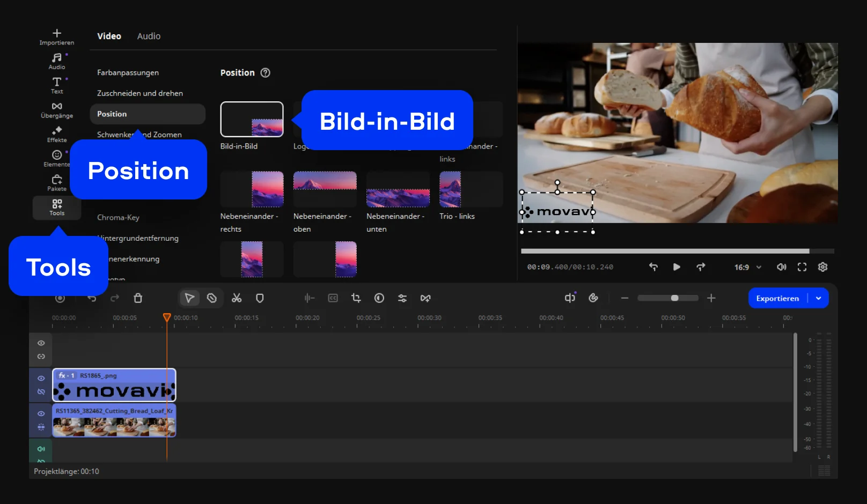
Task: Open Zuschneiden und drehen option
Action: tap(140, 93)
